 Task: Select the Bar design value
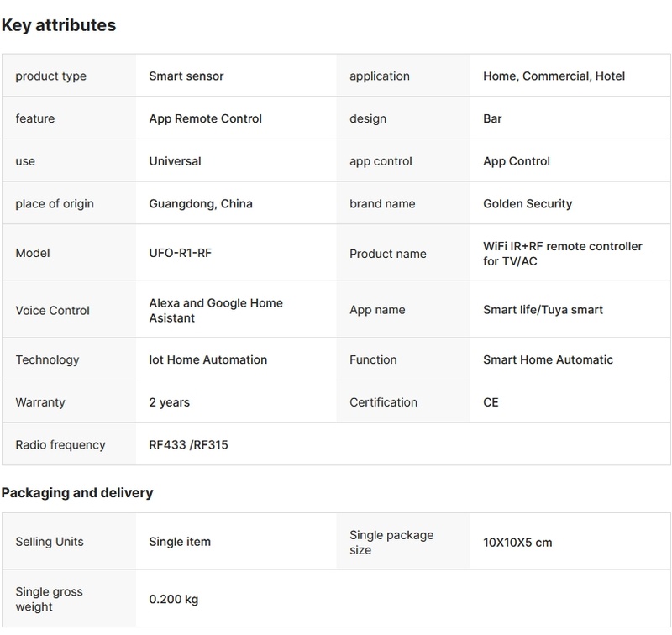coord(493,119)
